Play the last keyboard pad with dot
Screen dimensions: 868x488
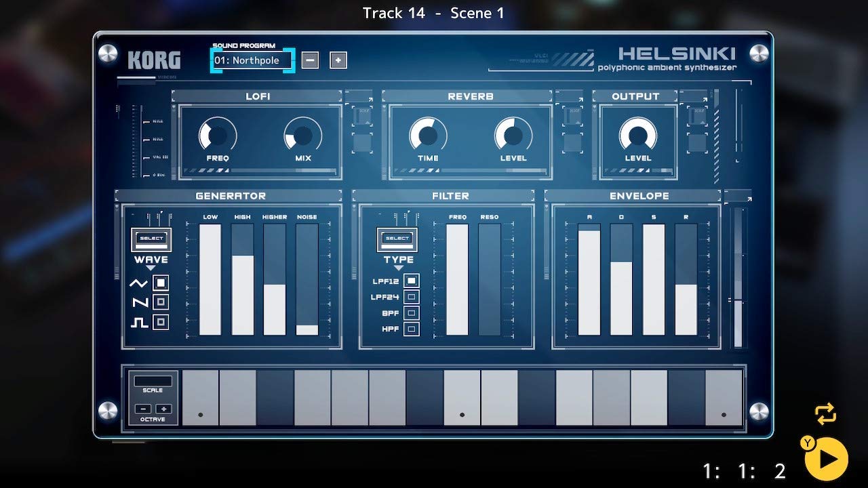tap(724, 398)
